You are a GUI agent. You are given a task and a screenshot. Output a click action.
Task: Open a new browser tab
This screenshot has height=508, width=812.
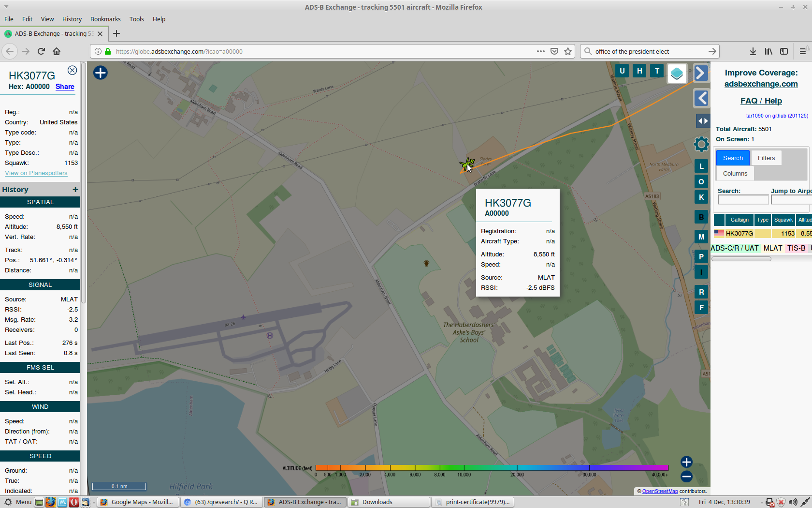(x=116, y=33)
